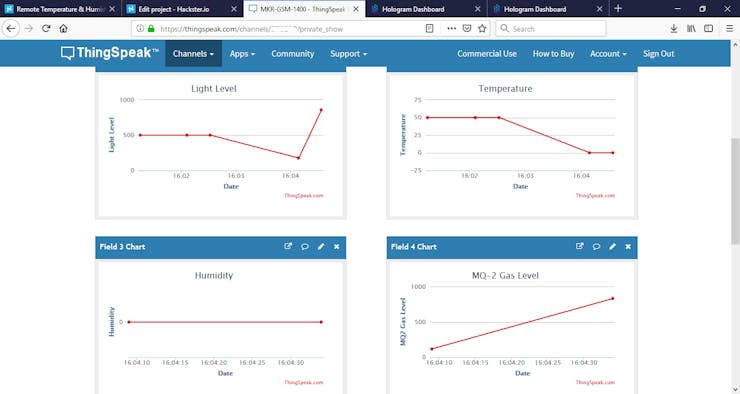The image size is (740, 394).
Task: Open ThingSpeak.com link under Light Level chart
Action: click(x=303, y=195)
